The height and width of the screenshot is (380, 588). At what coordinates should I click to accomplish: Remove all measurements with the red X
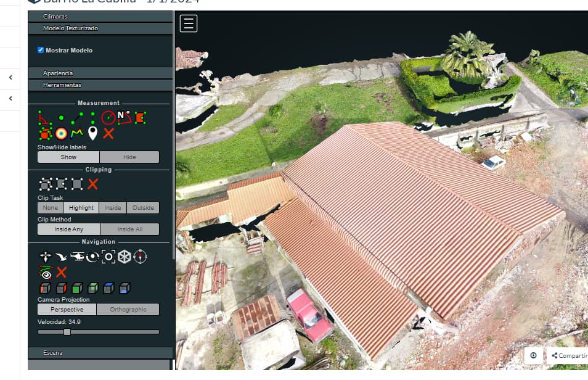[108, 133]
